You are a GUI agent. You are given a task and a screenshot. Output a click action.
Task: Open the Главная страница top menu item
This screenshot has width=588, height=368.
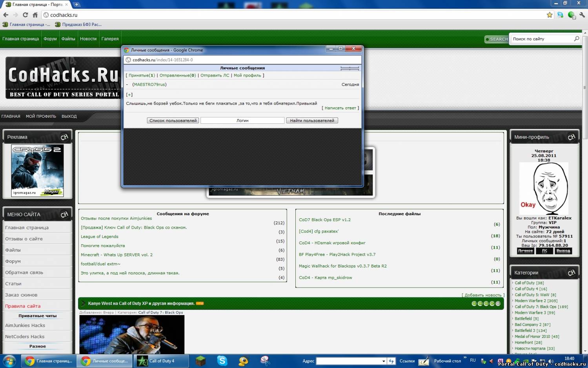tap(20, 39)
